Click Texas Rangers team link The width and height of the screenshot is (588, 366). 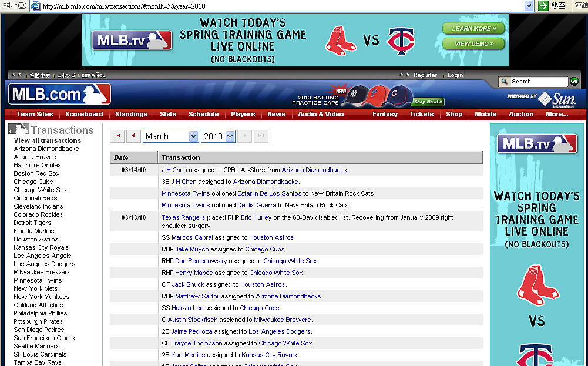click(x=183, y=217)
